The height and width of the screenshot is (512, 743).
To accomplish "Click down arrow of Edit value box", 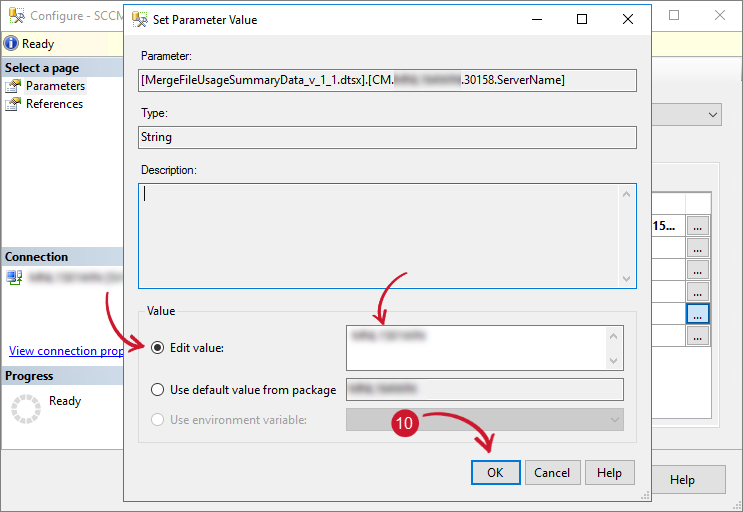I will [614, 360].
